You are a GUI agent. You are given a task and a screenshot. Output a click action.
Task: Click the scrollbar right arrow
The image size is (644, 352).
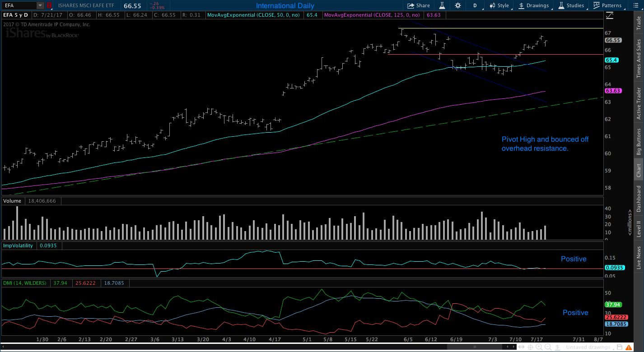[514, 347]
